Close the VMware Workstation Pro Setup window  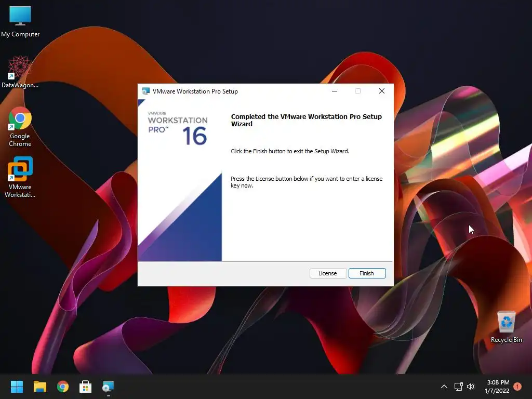(382, 91)
